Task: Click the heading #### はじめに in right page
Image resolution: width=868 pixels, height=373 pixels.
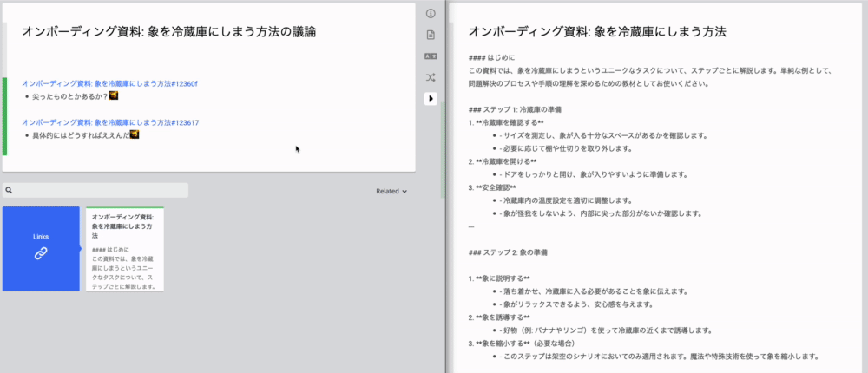Action: pyautogui.click(x=491, y=58)
